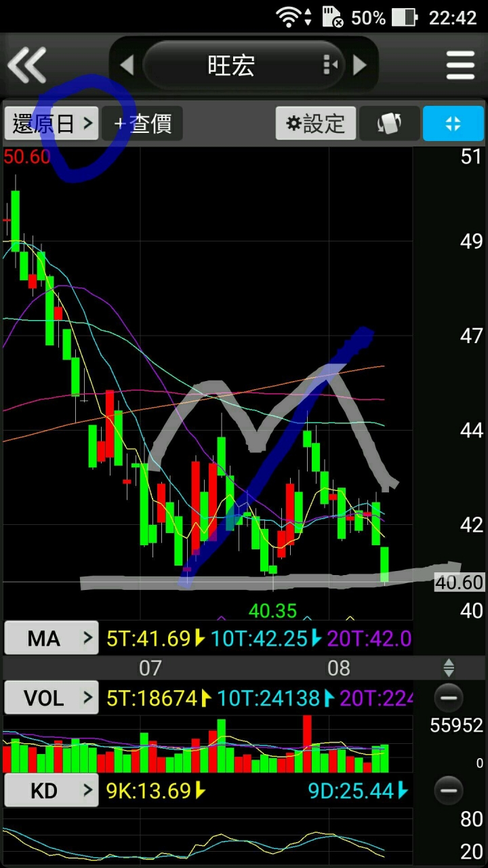Open 設定 chart settings
The width and height of the screenshot is (488, 868).
(x=316, y=123)
